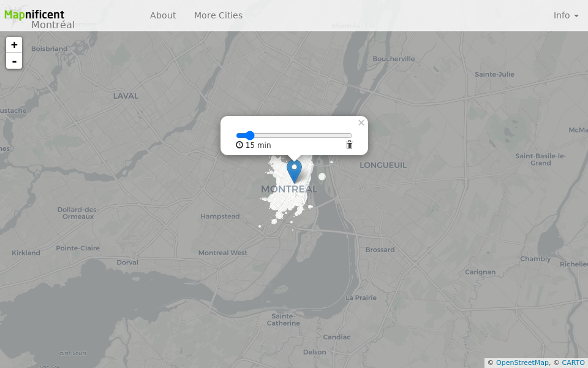588x368 pixels.
Task: Zoom in using the plus button
Action: tap(13, 44)
